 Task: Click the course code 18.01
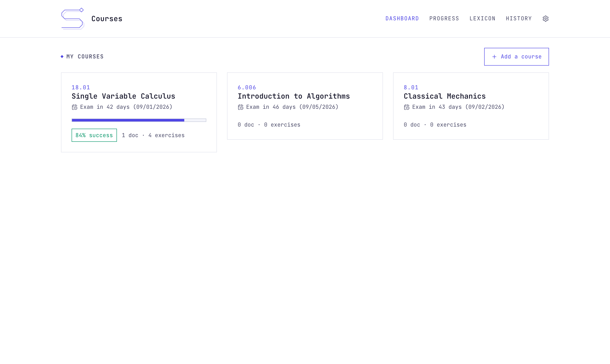(81, 88)
